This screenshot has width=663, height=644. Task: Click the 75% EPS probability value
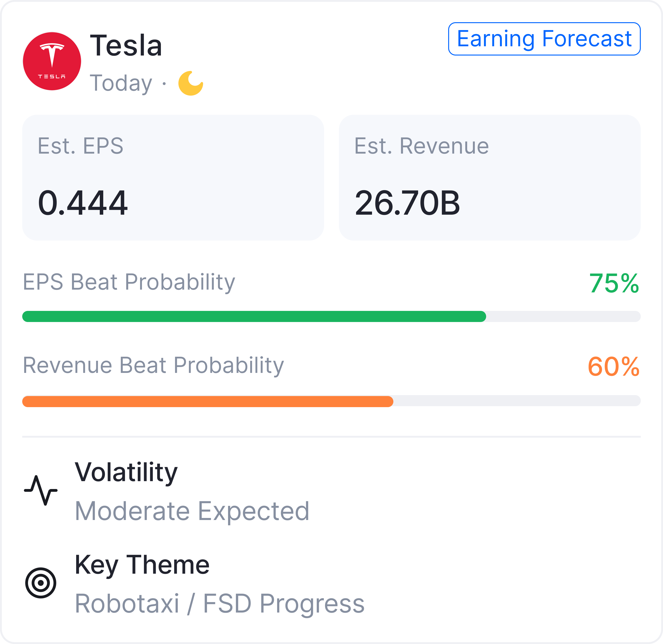click(x=614, y=283)
